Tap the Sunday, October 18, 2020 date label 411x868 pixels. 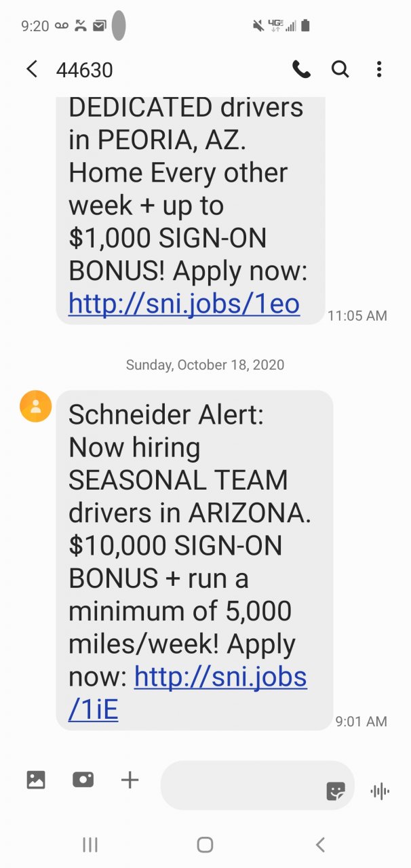[x=205, y=365]
